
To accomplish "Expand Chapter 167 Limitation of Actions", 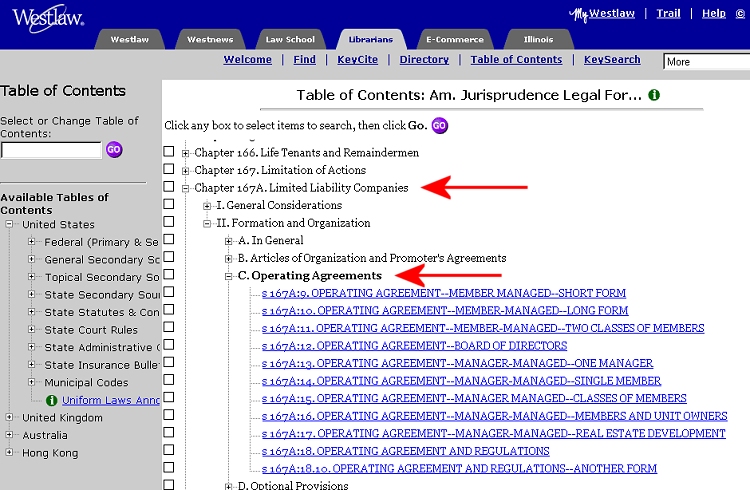I will (x=186, y=171).
